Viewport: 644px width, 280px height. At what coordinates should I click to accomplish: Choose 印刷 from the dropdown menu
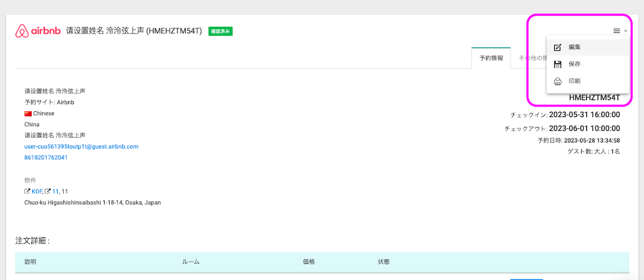574,81
